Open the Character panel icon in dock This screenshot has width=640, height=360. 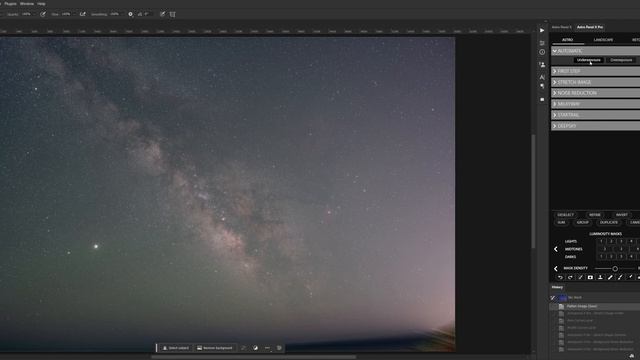[542, 77]
